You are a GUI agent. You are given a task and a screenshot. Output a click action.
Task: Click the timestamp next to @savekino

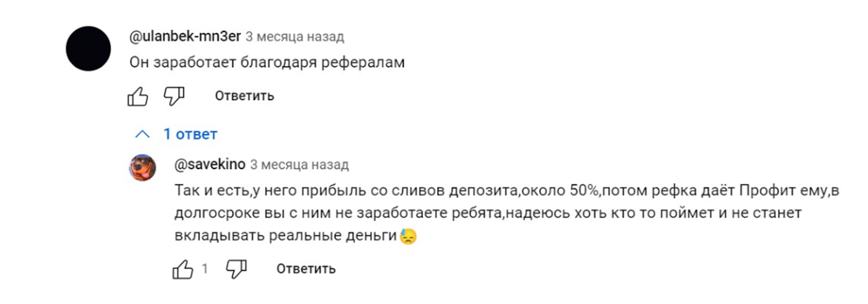pyautogui.click(x=299, y=165)
